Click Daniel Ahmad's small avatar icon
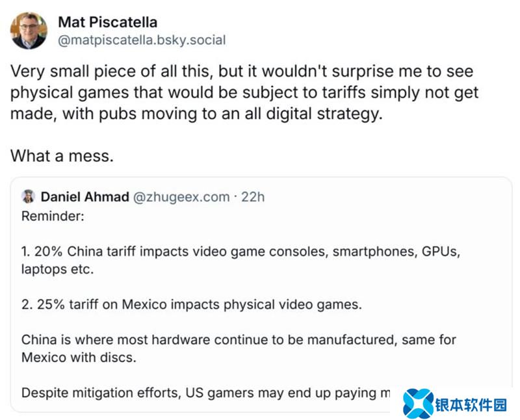 point(28,196)
